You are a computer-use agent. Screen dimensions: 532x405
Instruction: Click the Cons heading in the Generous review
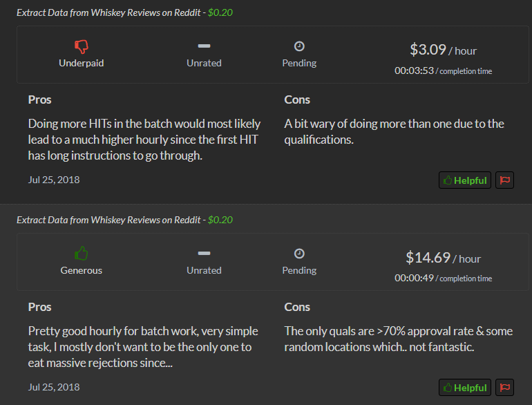pos(297,308)
